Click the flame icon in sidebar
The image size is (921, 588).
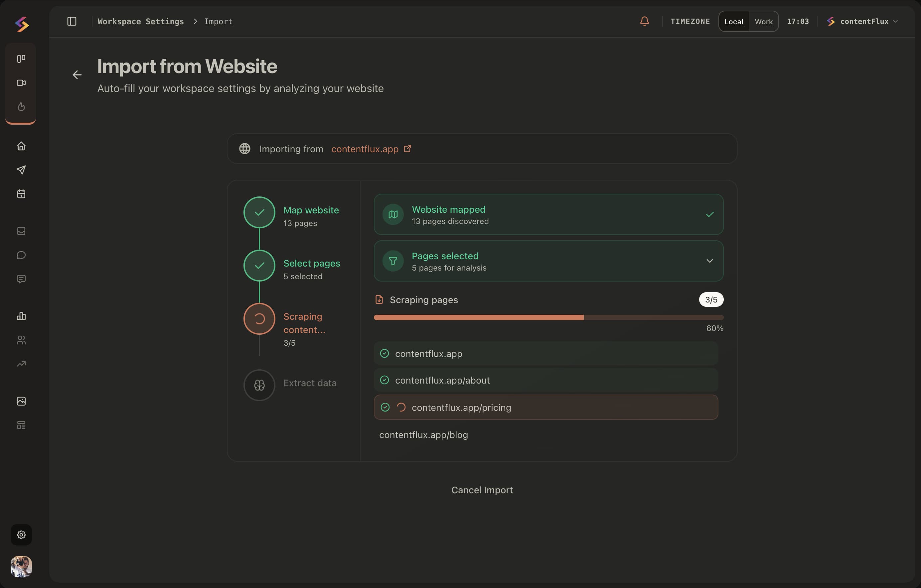tap(21, 107)
